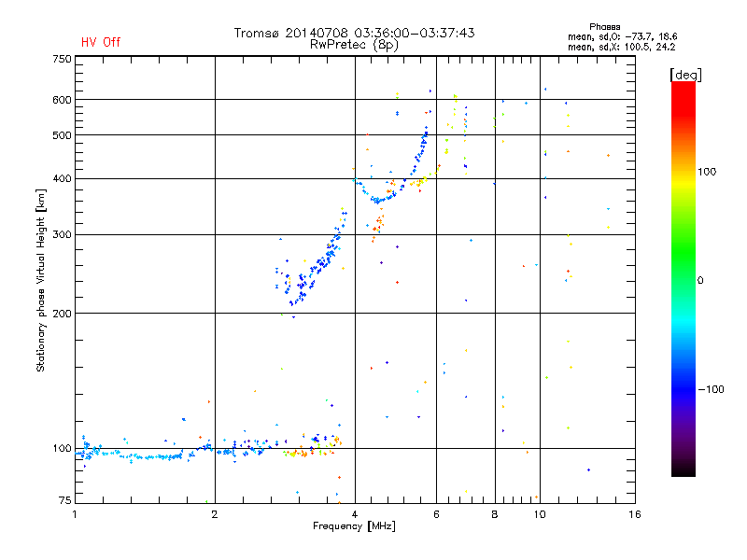Click the x-axis tick label "4"
The height and width of the screenshot is (560, 747).
(355, 514)
